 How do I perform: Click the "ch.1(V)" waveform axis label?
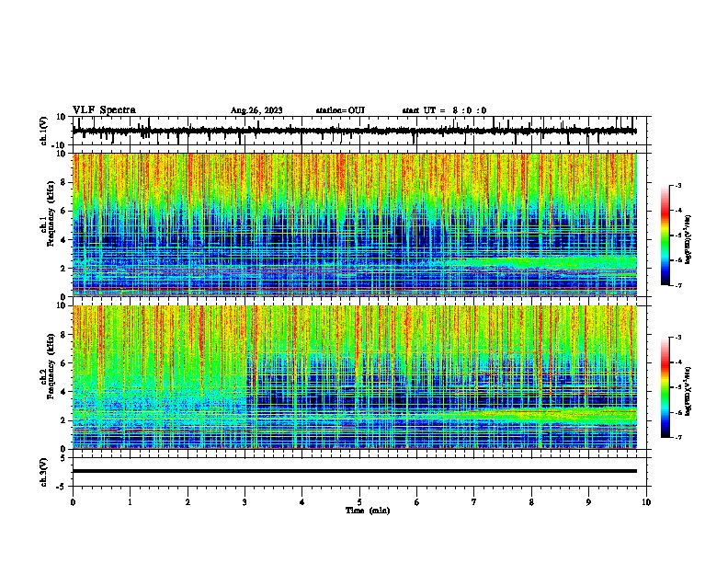click(43, 131)
